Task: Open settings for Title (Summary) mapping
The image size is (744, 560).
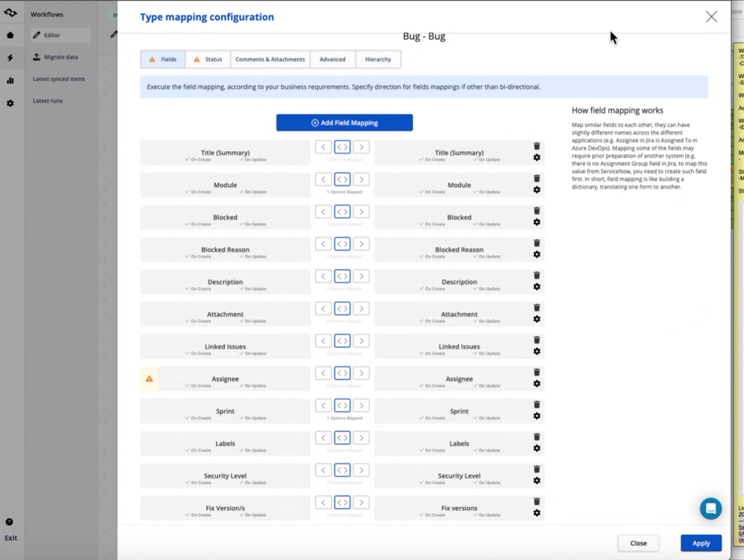Action: (537, 158)
